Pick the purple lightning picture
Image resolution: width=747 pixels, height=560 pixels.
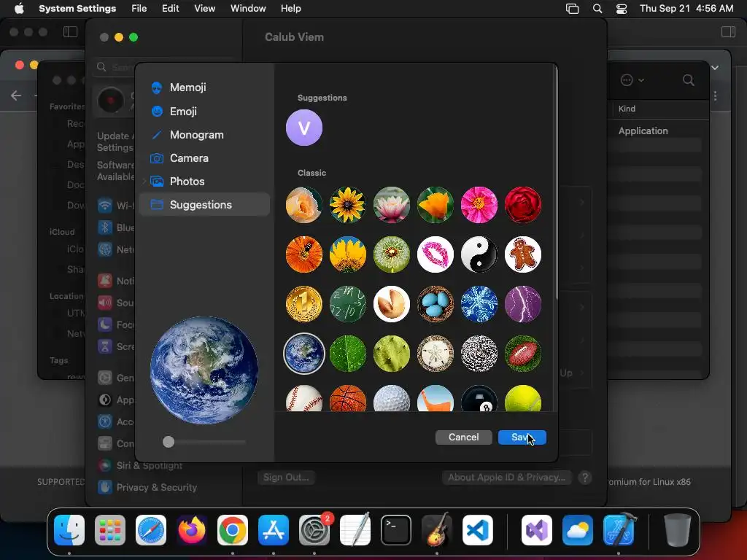(523, 304)
